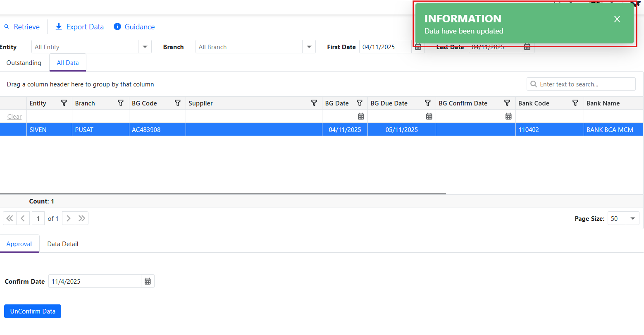Click the Confirm Date input field
The height and width of the screenshot is (335, 644).
[95, 282]
